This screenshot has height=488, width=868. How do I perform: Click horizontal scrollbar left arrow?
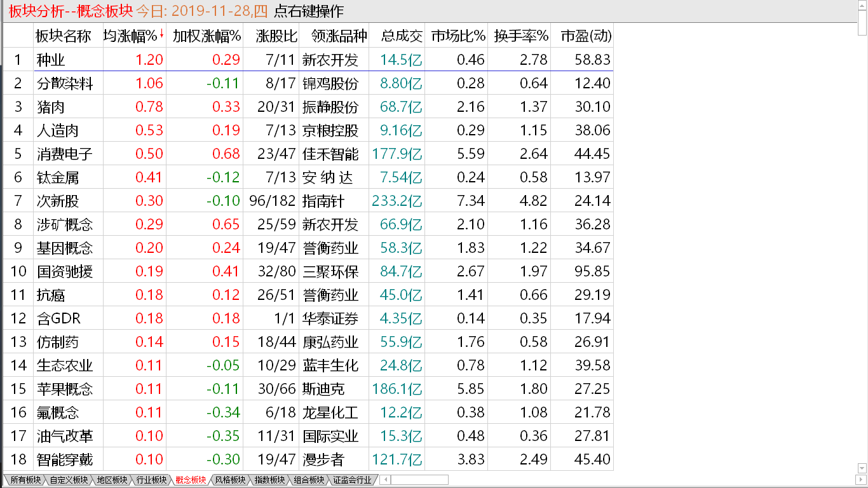click(x=385, y=480)
